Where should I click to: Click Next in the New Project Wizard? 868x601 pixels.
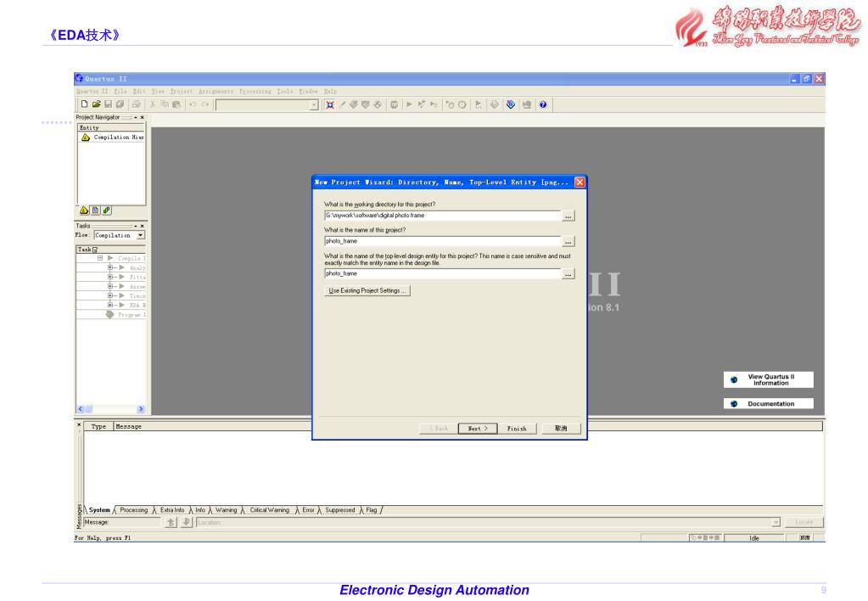(478, 429)
